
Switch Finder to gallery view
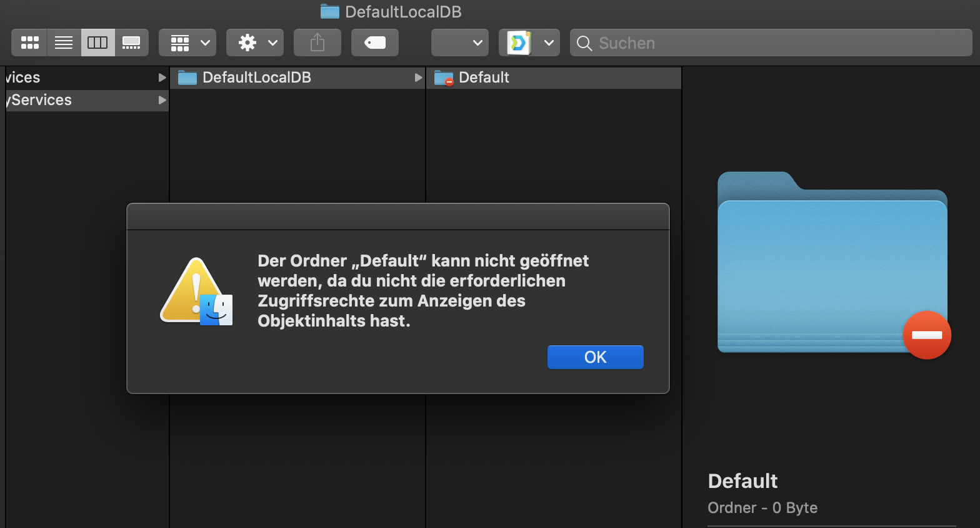[x=131, y=43]
